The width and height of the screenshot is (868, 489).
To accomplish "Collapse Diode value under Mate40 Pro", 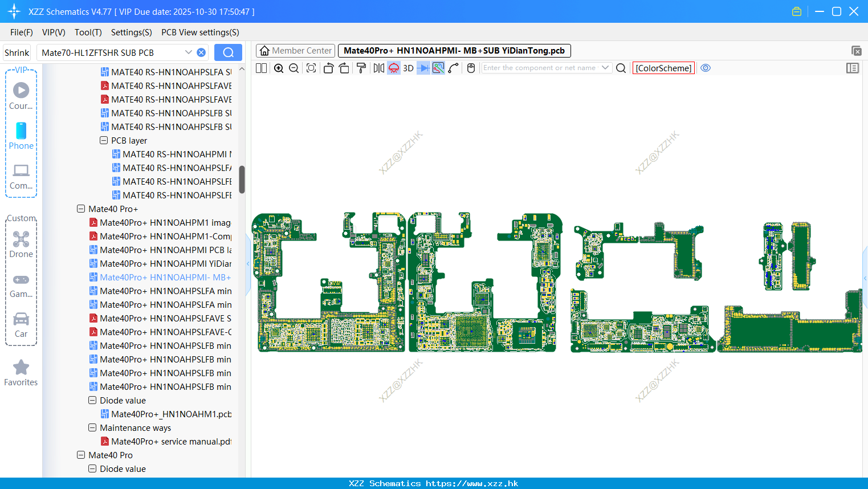I will (92, 468).
